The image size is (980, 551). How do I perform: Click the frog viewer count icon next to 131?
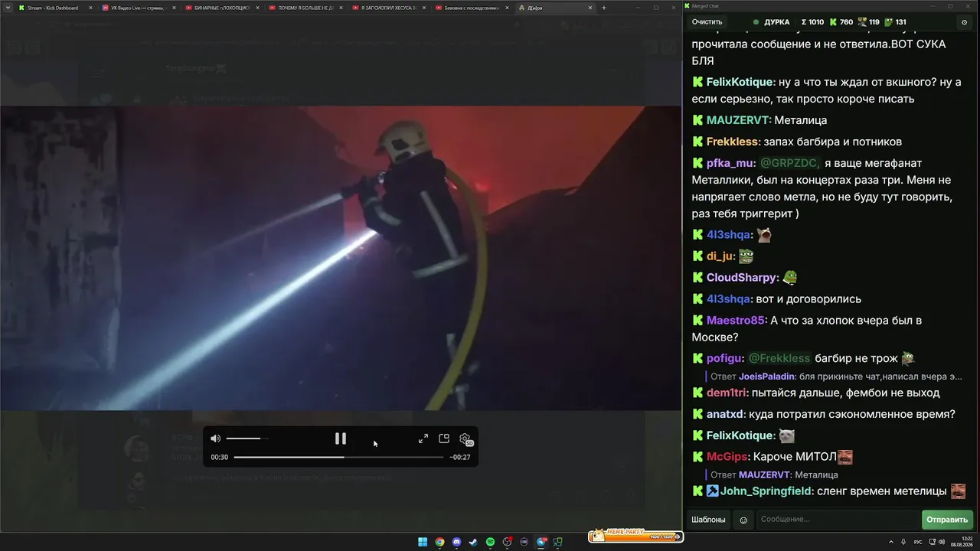(887, 22)
